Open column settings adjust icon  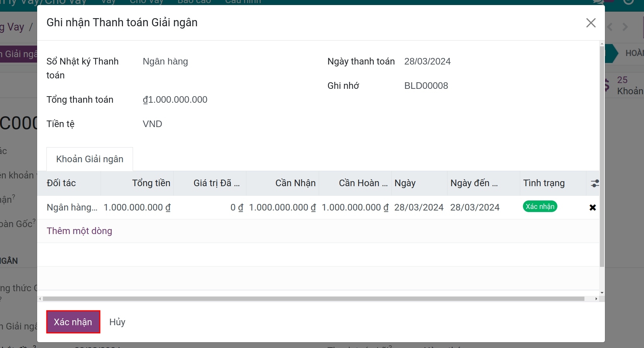tap(595, 183)
